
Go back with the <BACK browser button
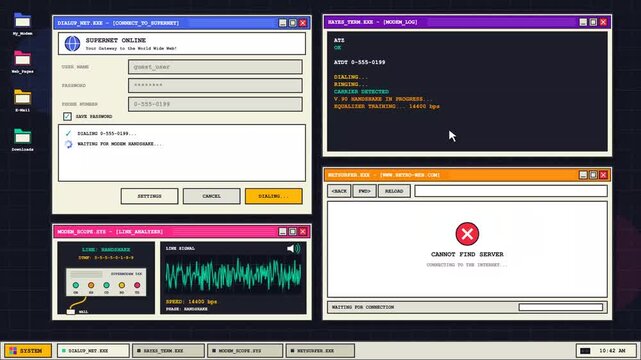(339, 191)
